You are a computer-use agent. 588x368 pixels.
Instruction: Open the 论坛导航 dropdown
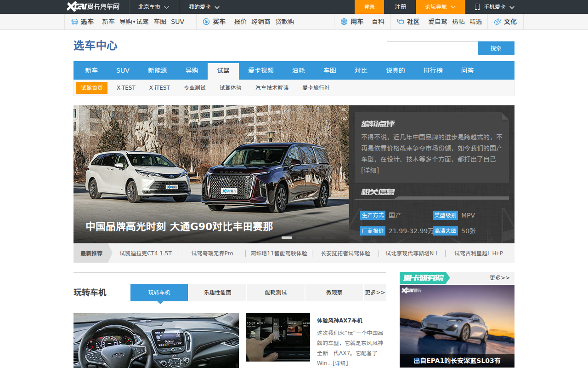point(440,7)
